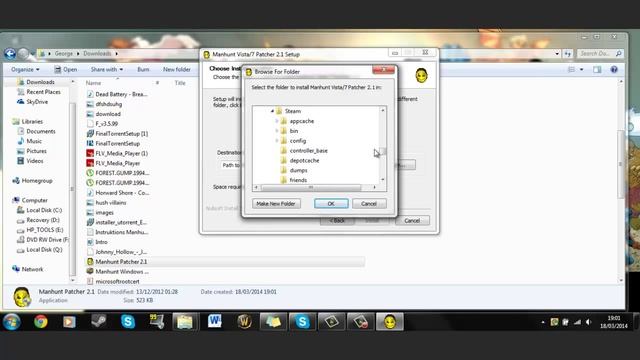Open sticky notes taskbar icon

[273, 322]
